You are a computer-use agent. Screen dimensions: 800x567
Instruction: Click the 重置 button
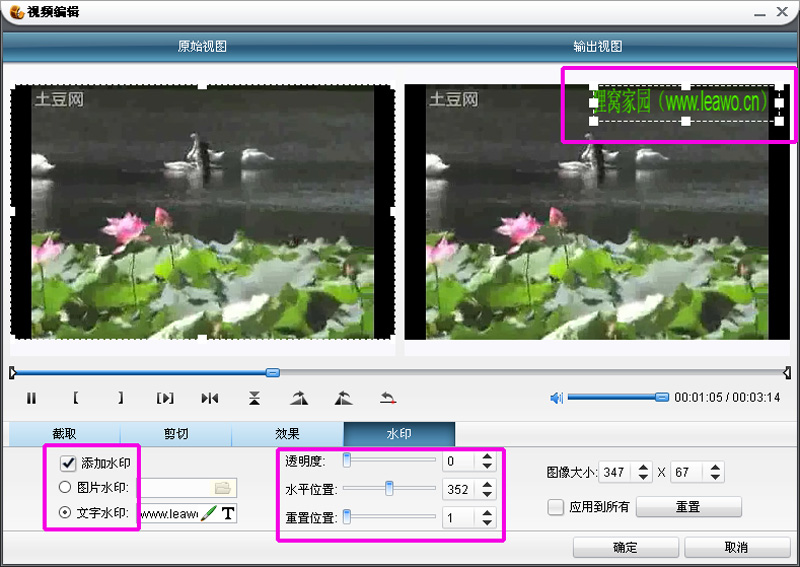pyautogui.click(x=688, y=507)
